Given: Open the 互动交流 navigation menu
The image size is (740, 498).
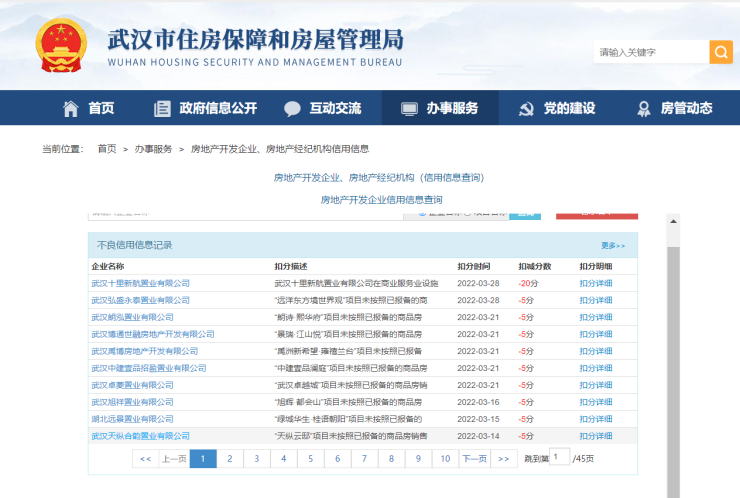Looking at the screenshot, I should coord(335,109).
